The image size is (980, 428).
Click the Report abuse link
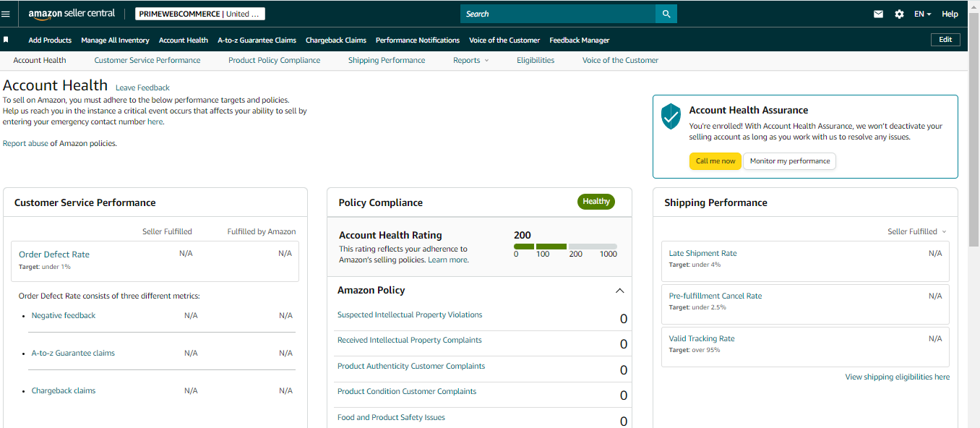[x=25, y=143]
